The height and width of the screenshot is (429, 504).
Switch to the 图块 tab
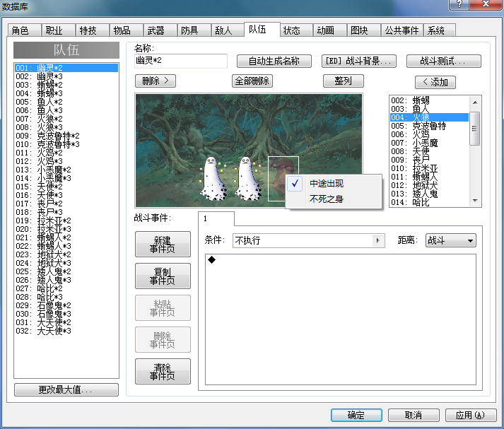tap(364, 30)
